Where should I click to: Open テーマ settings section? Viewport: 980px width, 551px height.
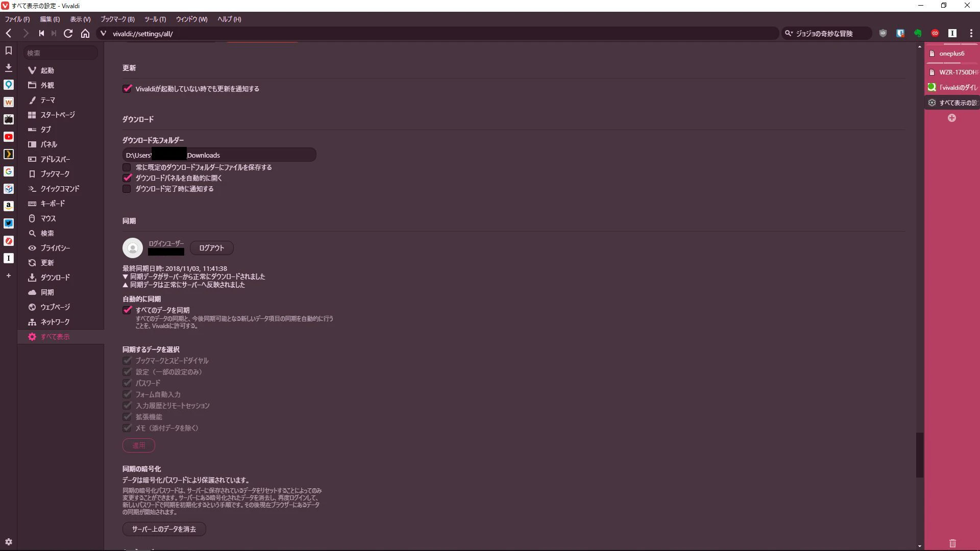[x=61, y=100]
